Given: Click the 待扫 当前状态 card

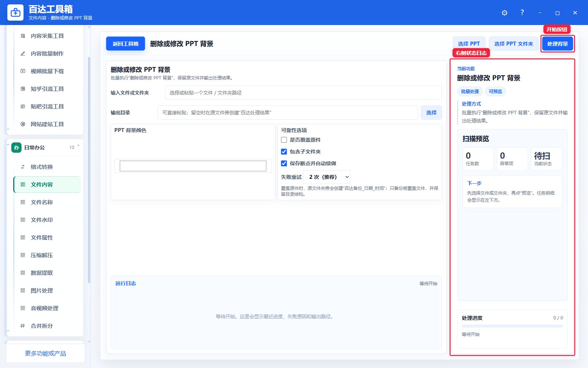Looking at the screenshot, I should (x=546, y=159).
